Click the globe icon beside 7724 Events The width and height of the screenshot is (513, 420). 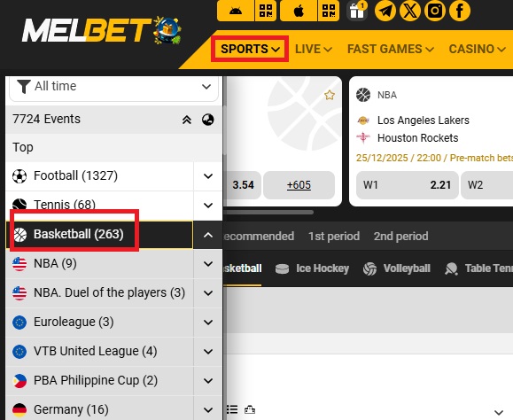point(207,120)
